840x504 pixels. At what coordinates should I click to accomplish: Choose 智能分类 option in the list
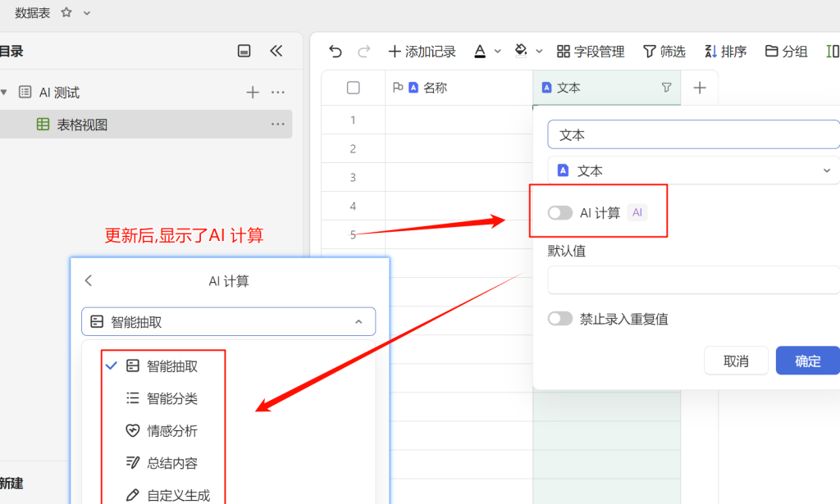point(172,398)
